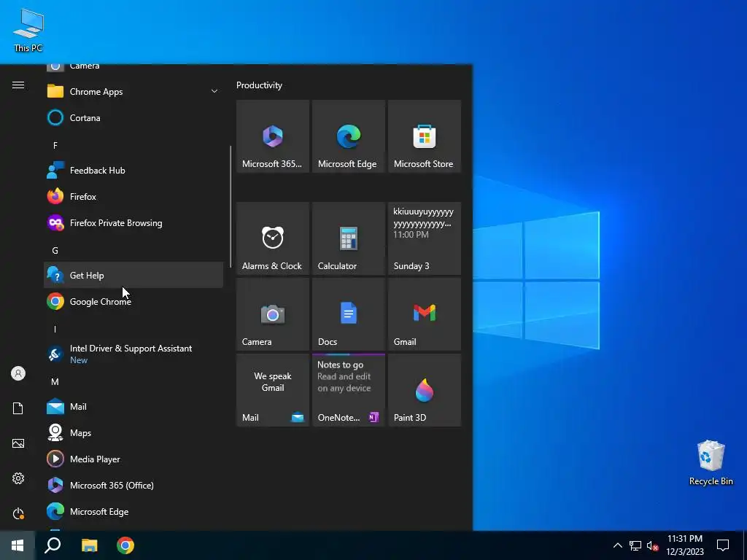Image resolution: width=747 pixels, height=560 pixels.
Task: Open the network status tray icon
Action: tap(635, 545)
